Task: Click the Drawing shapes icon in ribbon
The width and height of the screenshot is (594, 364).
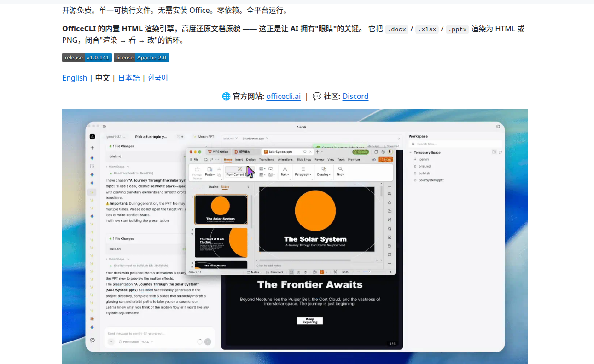Action: pyautogui.click(x=324, y=169)
